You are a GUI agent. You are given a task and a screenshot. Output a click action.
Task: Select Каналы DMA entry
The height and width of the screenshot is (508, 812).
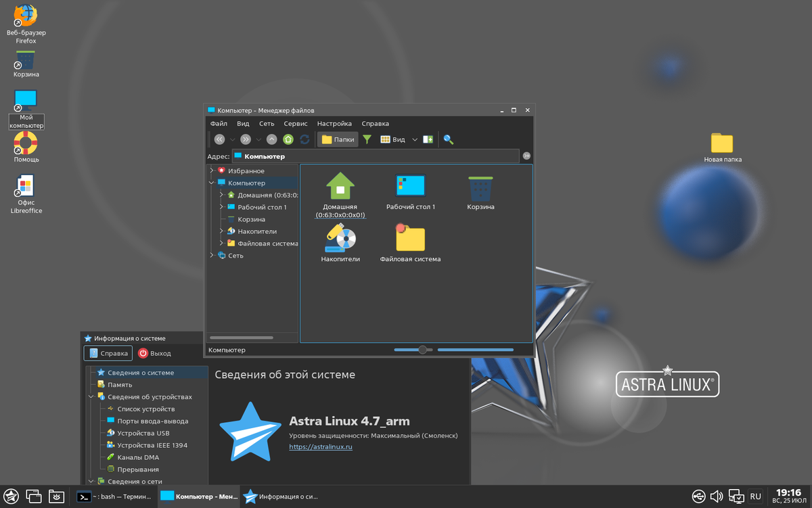(137, 458)
